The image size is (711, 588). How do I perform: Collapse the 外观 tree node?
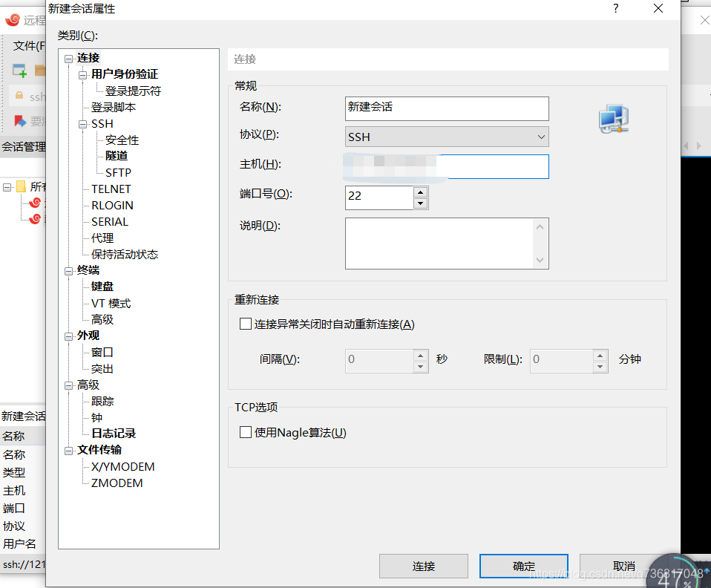click(x=68, y=336)
